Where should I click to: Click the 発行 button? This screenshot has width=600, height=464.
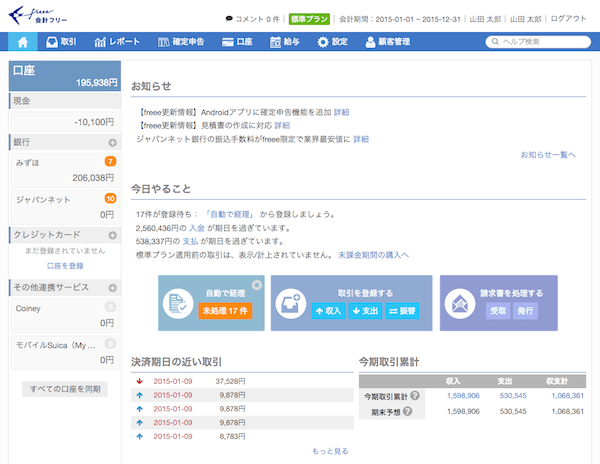525,311
